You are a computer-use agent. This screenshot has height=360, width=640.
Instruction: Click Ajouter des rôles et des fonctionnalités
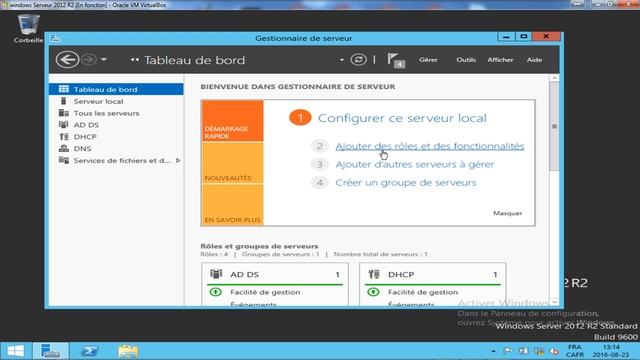(x=429, y=146)
